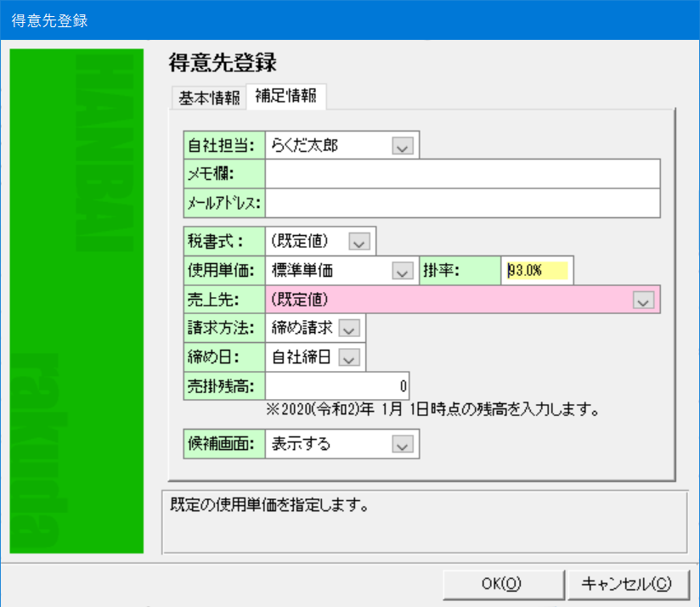
Task: Click the 得意先登録 window title bar
Action: pyautogui.click(x=350, y=20)
